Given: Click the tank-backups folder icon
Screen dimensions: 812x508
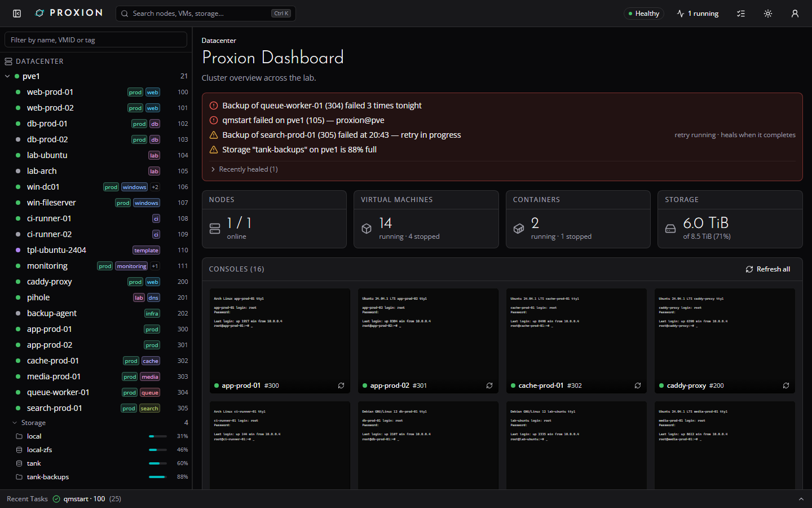Looking at the screenshot, I should click(19, 477).
